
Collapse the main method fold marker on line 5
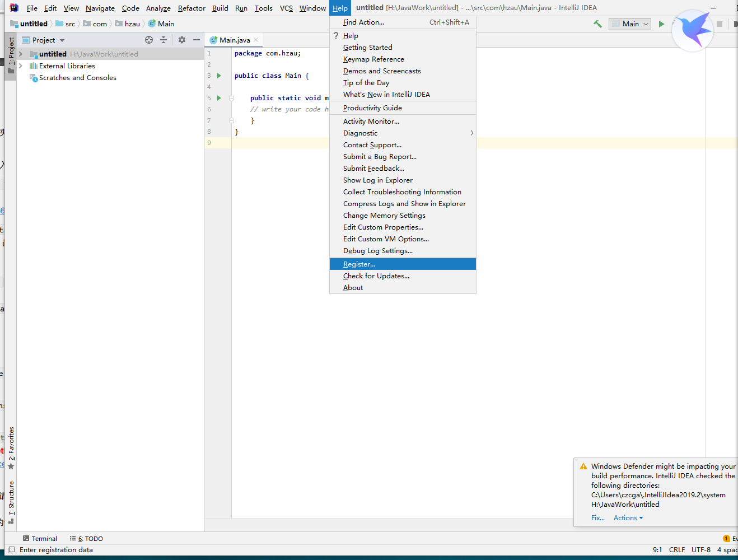231,98
